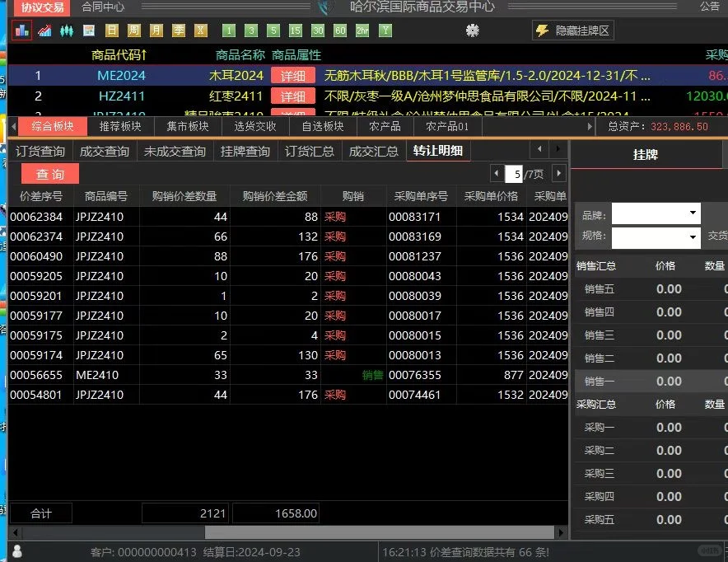Select the 5-minute interval button
Image resolution: width=728 pixels, height=562 pixels.
[273, 30]
